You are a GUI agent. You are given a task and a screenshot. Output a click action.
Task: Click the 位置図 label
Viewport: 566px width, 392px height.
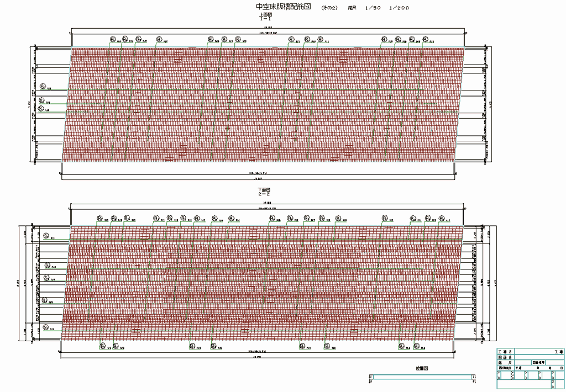click(x=422, y=368)
